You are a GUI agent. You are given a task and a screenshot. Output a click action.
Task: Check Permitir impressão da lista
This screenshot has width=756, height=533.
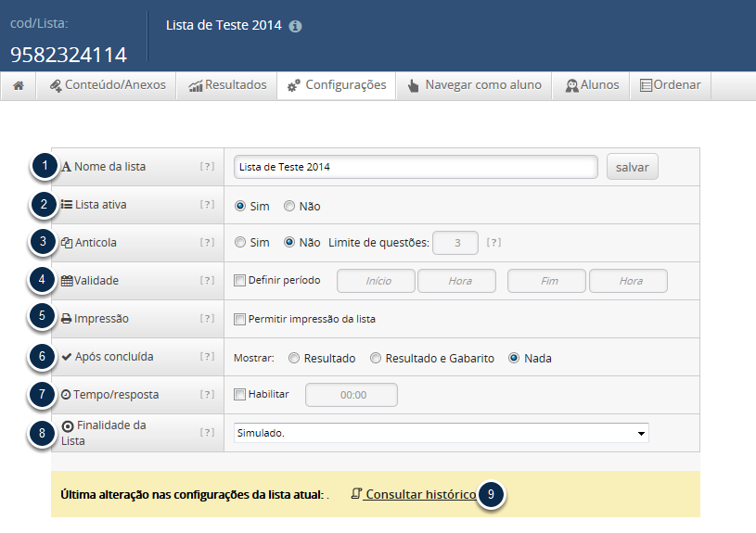pos(239,319)
